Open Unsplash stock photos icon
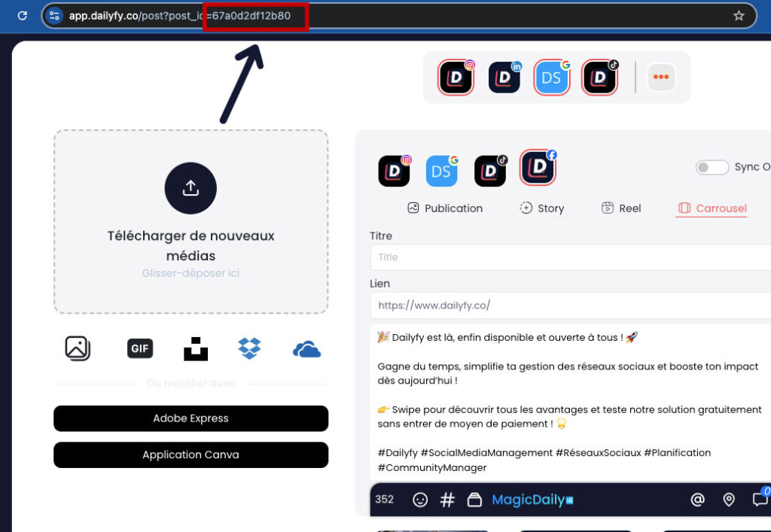 (x=196, y=348)
